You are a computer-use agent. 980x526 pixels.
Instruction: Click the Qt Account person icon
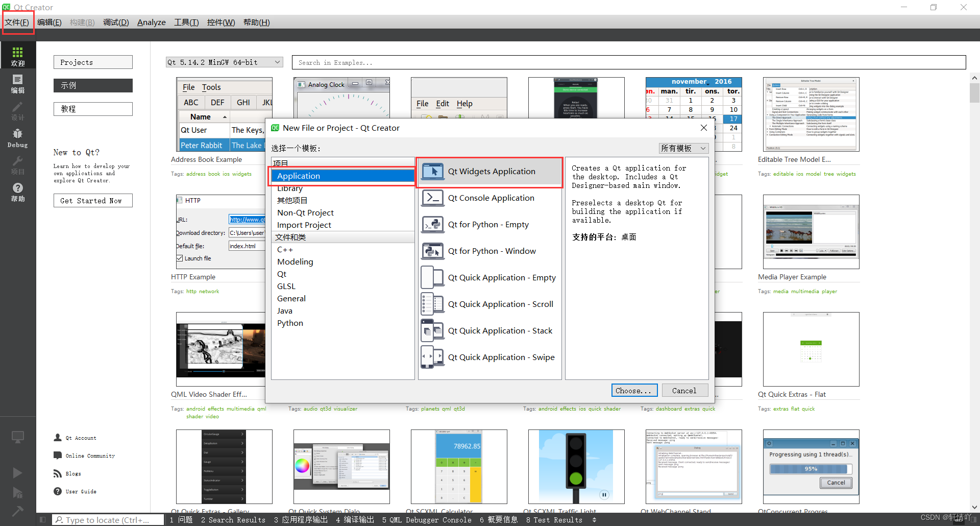[x=58, y=438]
